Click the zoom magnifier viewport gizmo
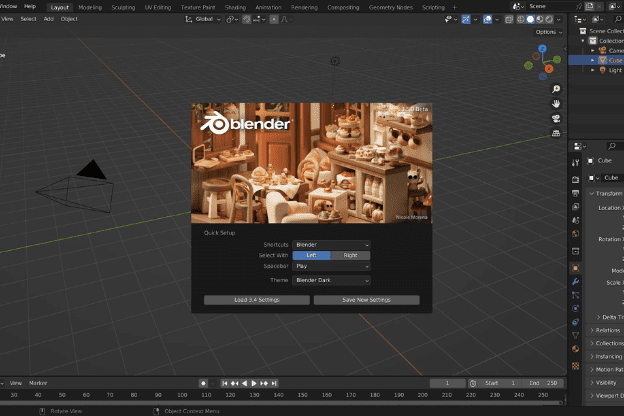Screen dimensions: 624x416 (556, 89)
